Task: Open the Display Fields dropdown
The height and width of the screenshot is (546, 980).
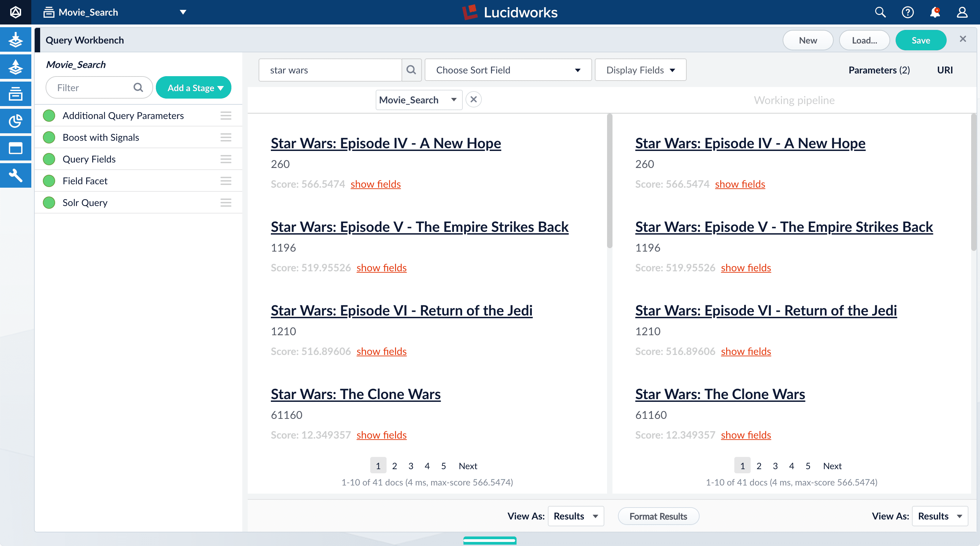Action: (x=640, y=70)
